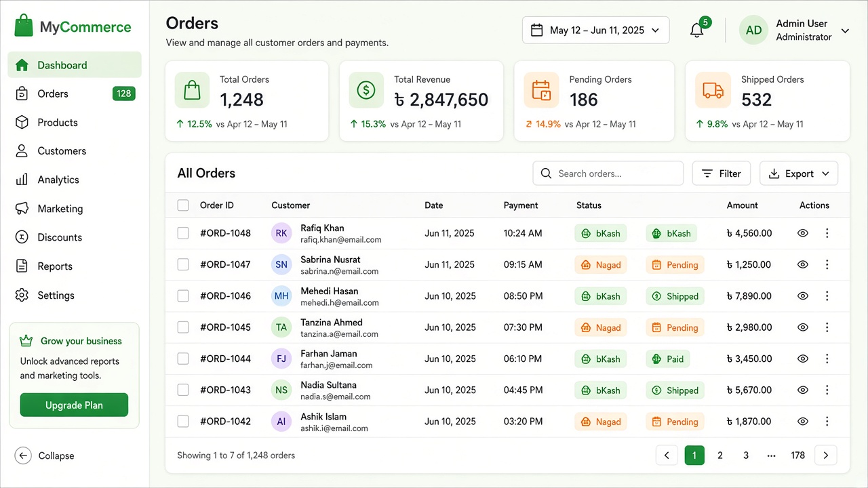Click the AD user avatar

(x=753, y=30)
